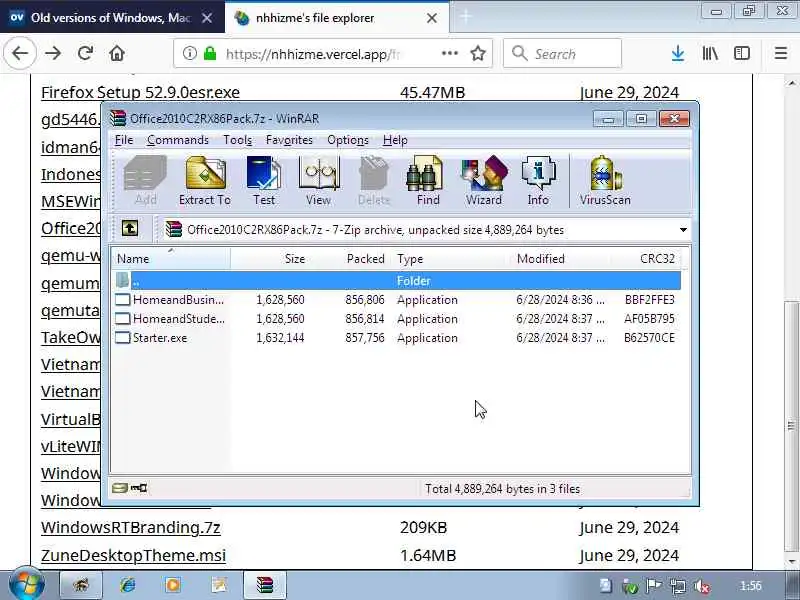Sort by Modified column header

[561, 259]
